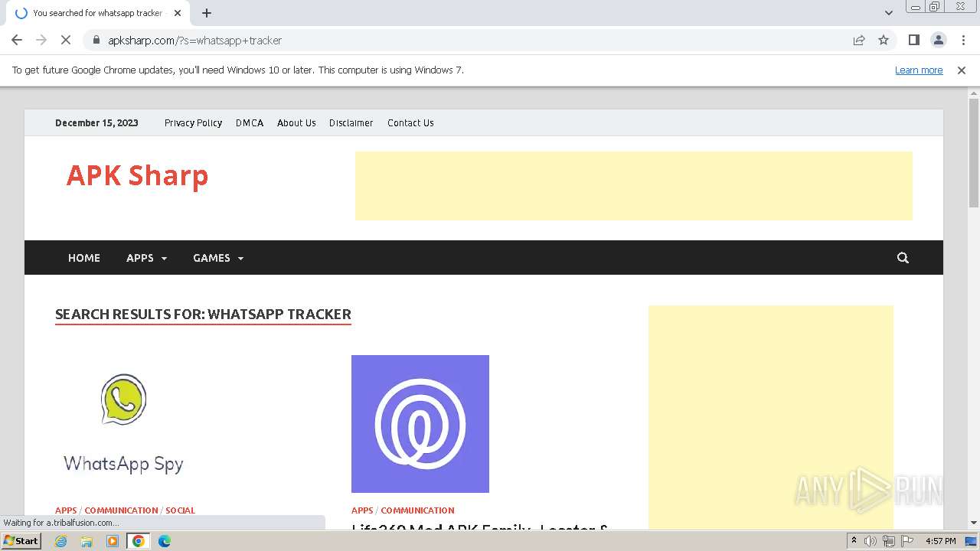980x551 pixels.
Task: Select Chrome in the taskbar
Action: coord(139,541)
